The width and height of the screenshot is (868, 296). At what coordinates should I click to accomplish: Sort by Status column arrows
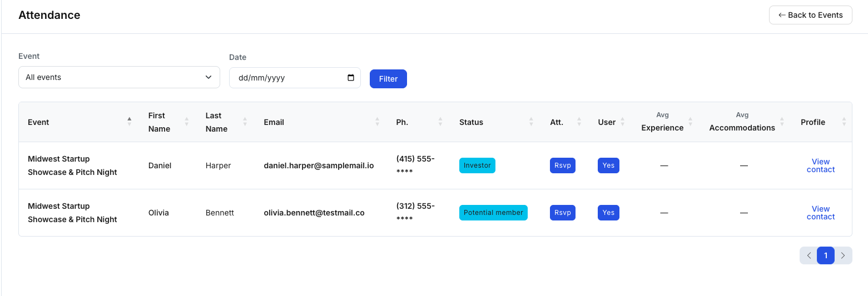click(x=531, y=122)
